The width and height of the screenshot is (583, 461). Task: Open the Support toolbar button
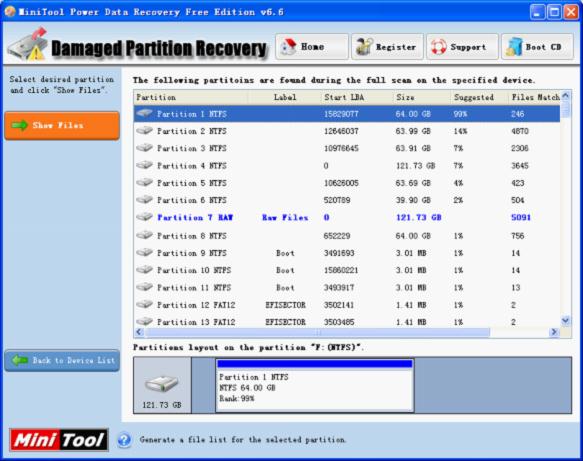coord(462,46)
